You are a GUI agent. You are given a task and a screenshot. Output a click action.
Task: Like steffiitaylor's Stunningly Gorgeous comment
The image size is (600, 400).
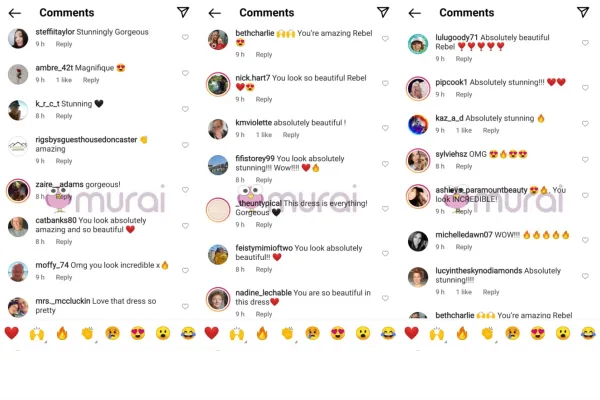(x=185, y=37)
